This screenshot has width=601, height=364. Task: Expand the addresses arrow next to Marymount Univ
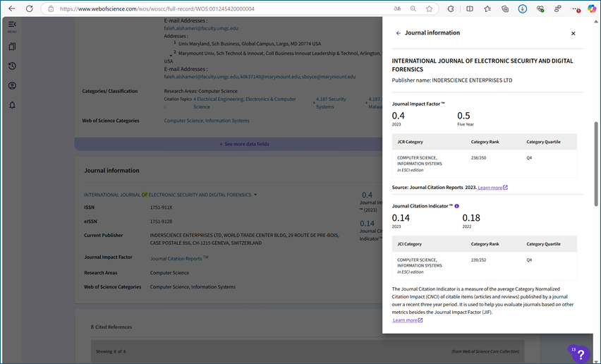(x=171, y=55)
